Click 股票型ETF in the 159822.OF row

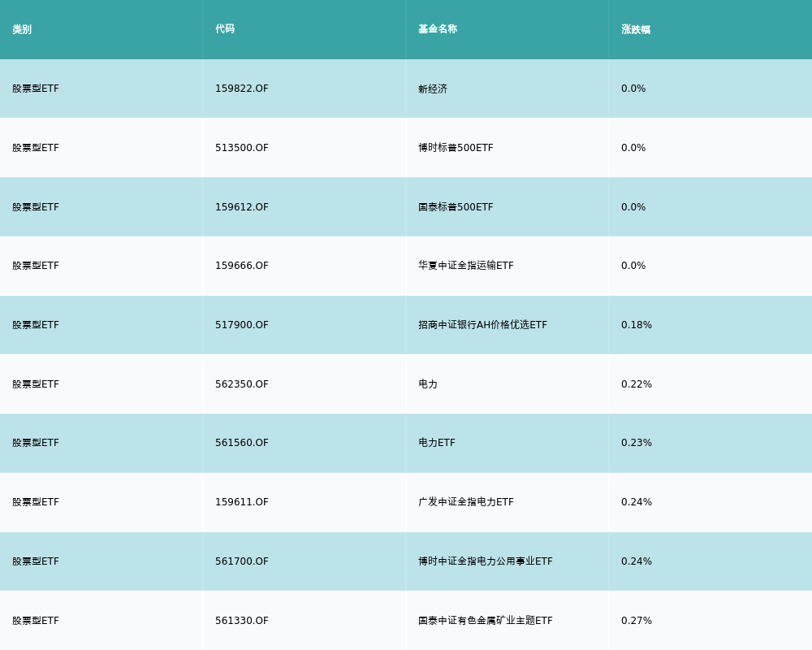click(36, 89)
